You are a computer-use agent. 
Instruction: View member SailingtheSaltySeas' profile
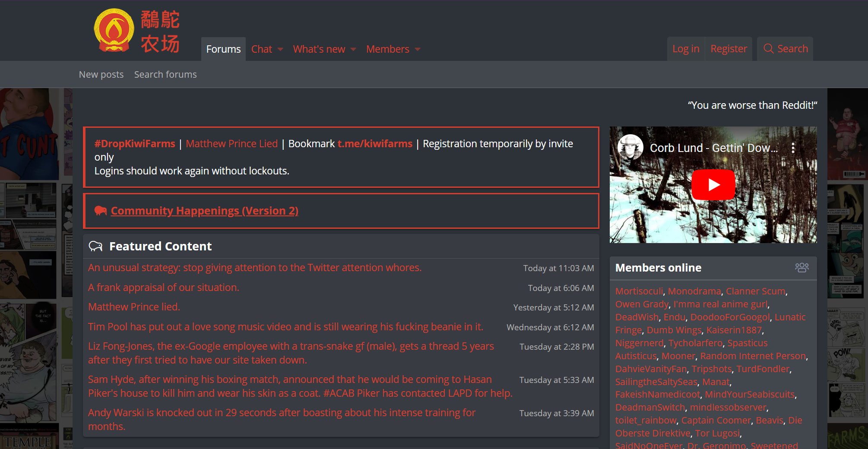pos(656,382)
